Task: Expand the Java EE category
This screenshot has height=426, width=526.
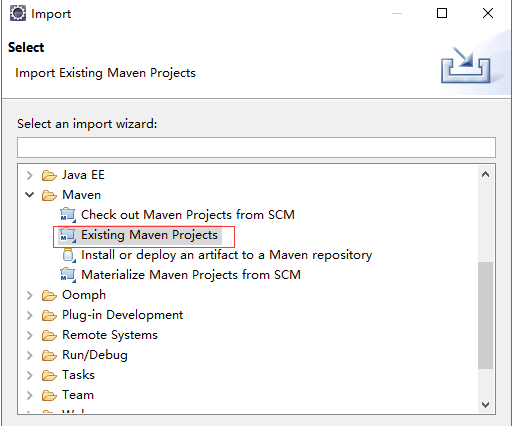Action: tap(30, 175)
